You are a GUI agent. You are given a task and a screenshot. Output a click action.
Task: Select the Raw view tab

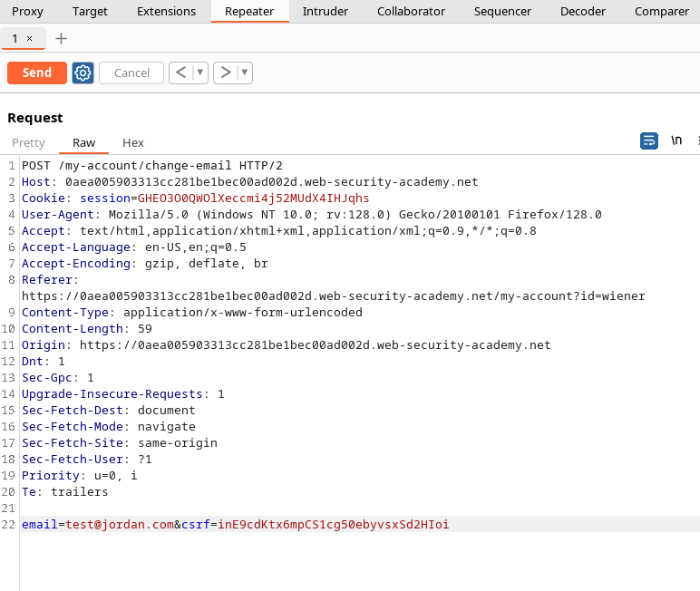click(x=84, y=142)
